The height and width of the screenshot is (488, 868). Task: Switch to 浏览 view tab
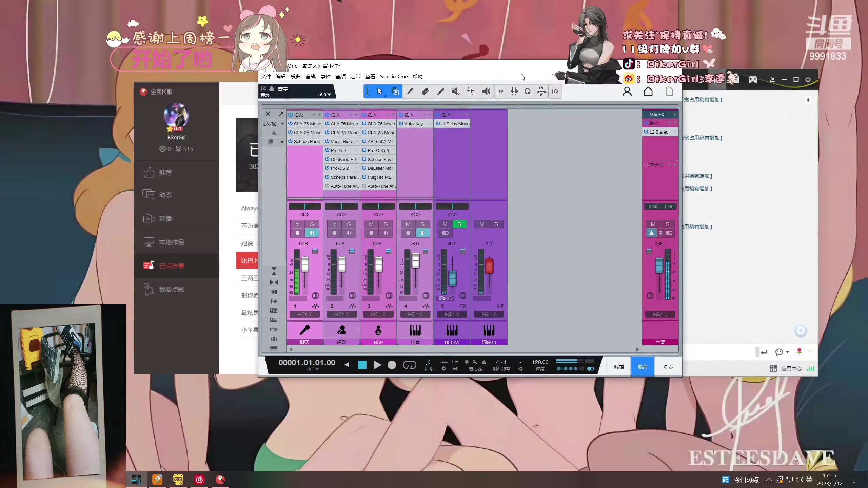668,367
